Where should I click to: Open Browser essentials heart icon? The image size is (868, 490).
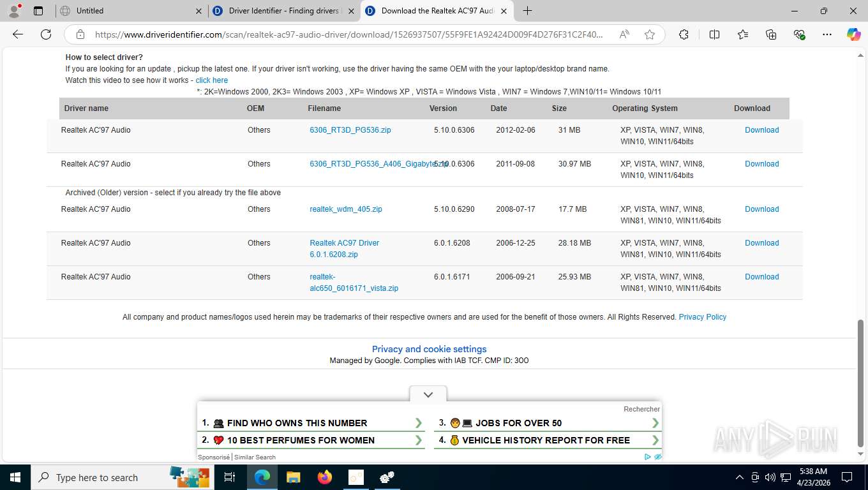pos(799,34)
